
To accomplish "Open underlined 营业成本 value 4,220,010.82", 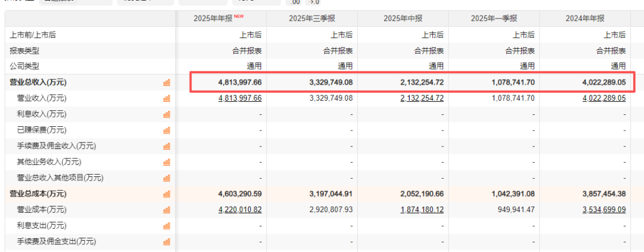I will [x=240, y=210].
